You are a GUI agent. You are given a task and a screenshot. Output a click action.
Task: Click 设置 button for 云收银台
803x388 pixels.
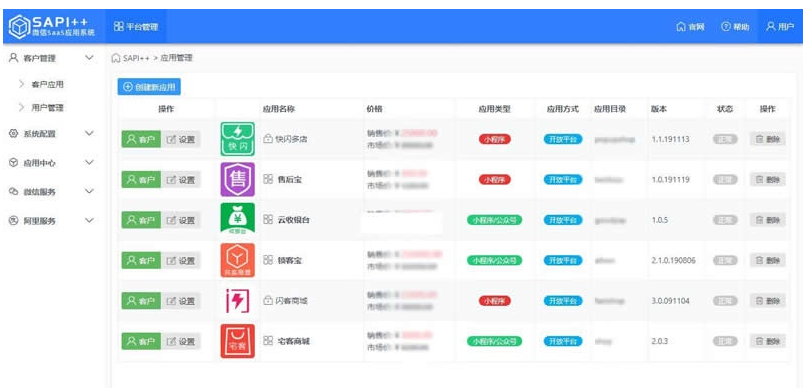[181, 220]
